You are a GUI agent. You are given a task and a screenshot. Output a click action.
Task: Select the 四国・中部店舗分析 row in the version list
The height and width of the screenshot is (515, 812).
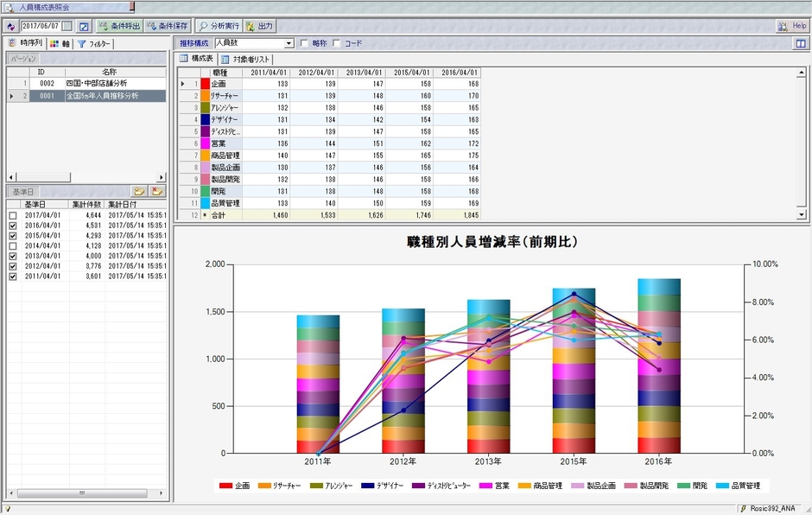(96, 83)
